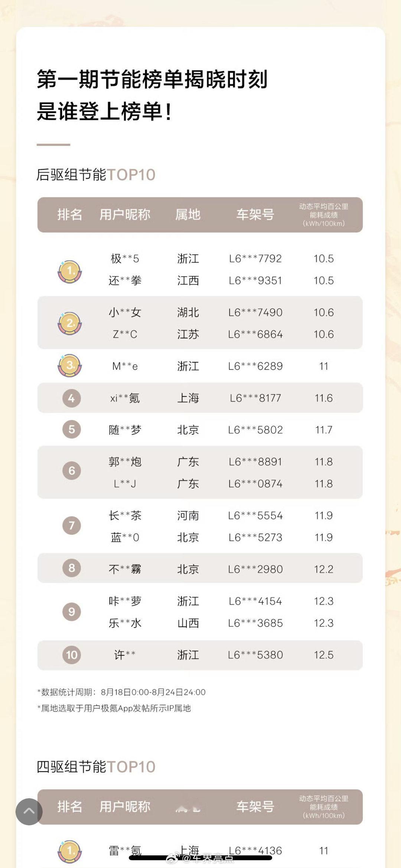Click the rank 7 circle badge
The width and height of the screenshot is (401, 868).
point(71,525)
